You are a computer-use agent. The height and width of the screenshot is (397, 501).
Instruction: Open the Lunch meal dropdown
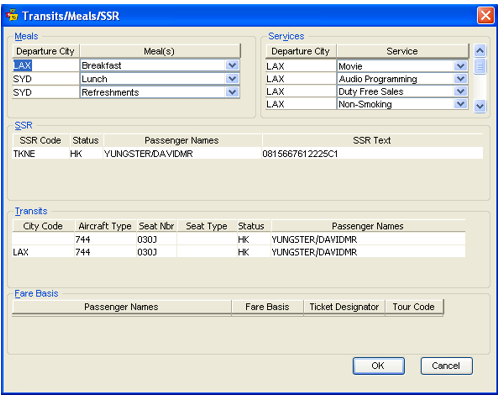click(x=232, y=79)
